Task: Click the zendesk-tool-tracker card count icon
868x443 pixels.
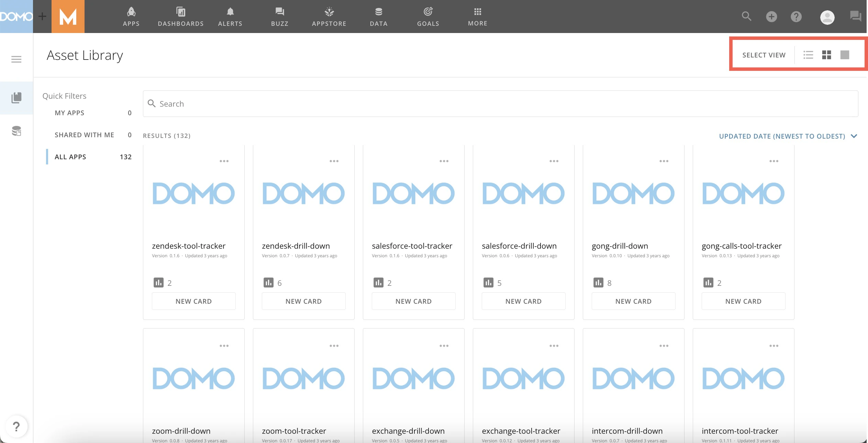Action: pyautogui.click(x=158, y=283)
